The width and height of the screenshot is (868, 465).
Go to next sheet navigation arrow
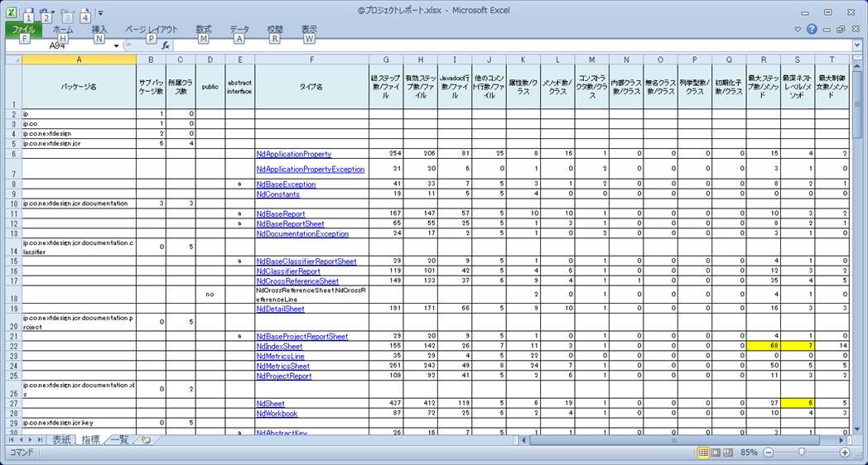[x=31, y=440]
